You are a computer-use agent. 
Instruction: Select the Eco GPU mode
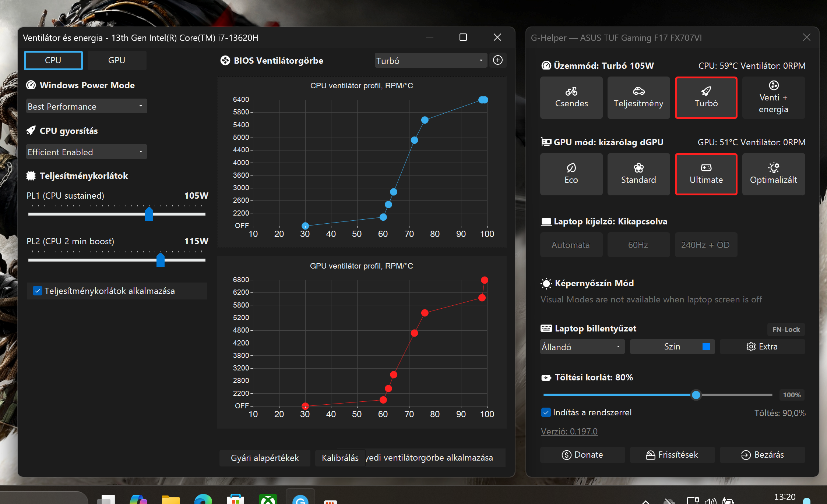[571, 174]
